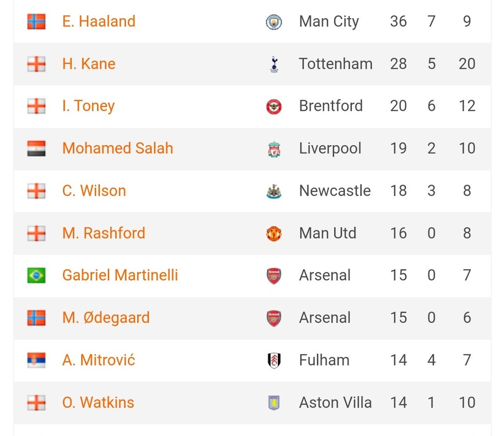Open Mohamed Salah player page
This screenshot has height=436, width=504.
point(118,148)
